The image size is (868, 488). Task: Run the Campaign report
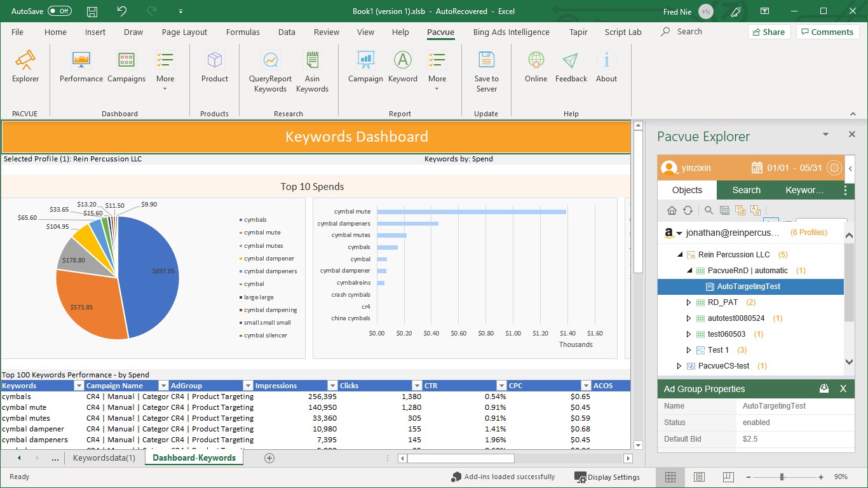(x=365, y=67)
